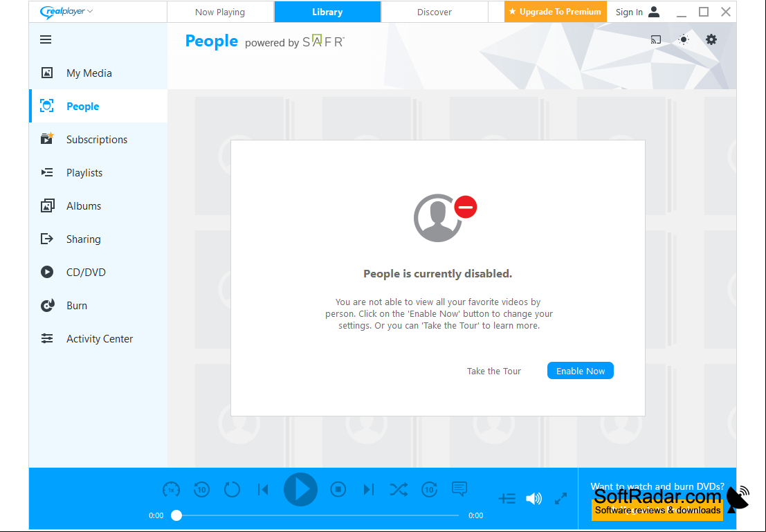Toggle the repeat loop control
766x532 pixels.
click(x=232, y=489)
